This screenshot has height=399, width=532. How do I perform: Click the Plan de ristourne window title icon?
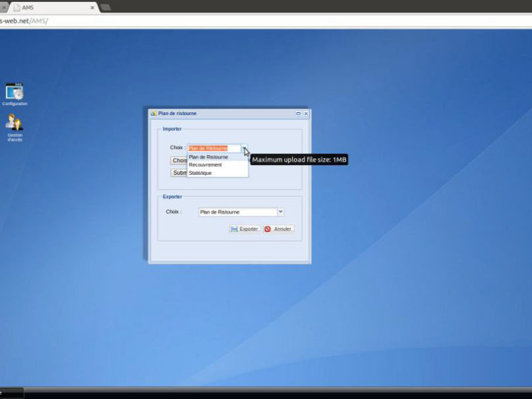pyautogui.click(x=154, y=114)
